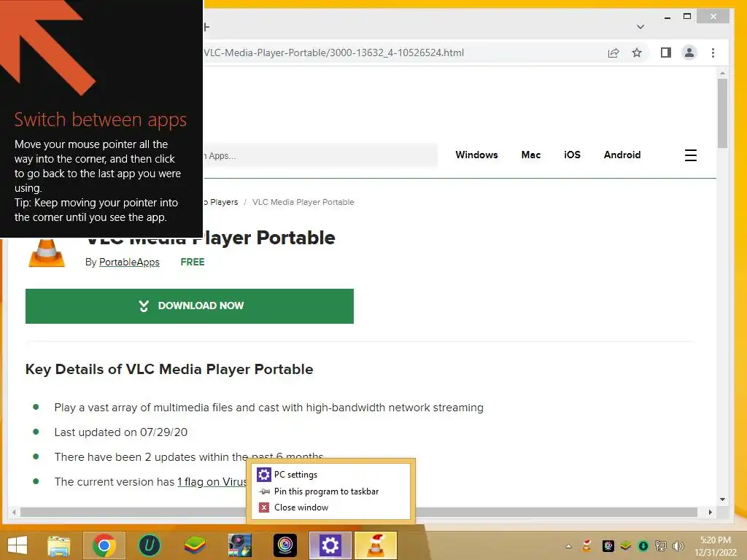The height and width of the screenshot is (560, 747).
Task: Click the FREE price label
Action: pos(193,262)
